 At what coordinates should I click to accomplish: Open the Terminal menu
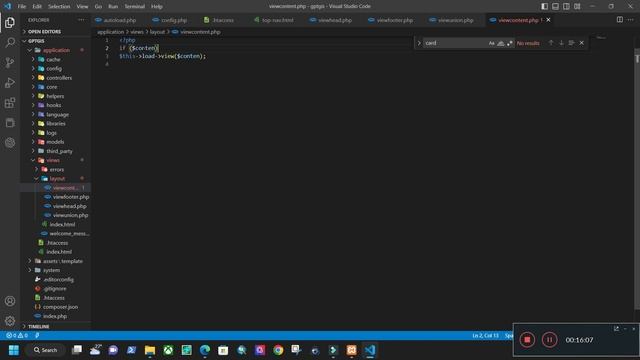click(x=135, y=6)
